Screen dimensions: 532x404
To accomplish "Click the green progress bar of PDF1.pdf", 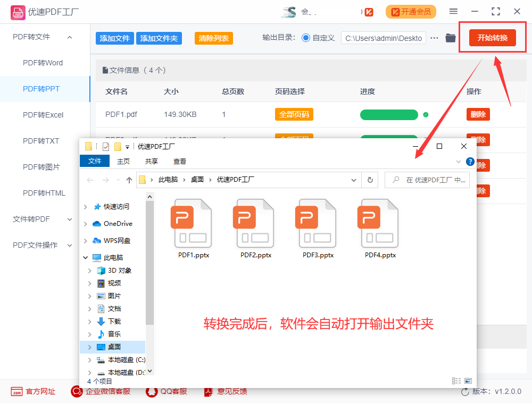I will click(x=389, y=114).
